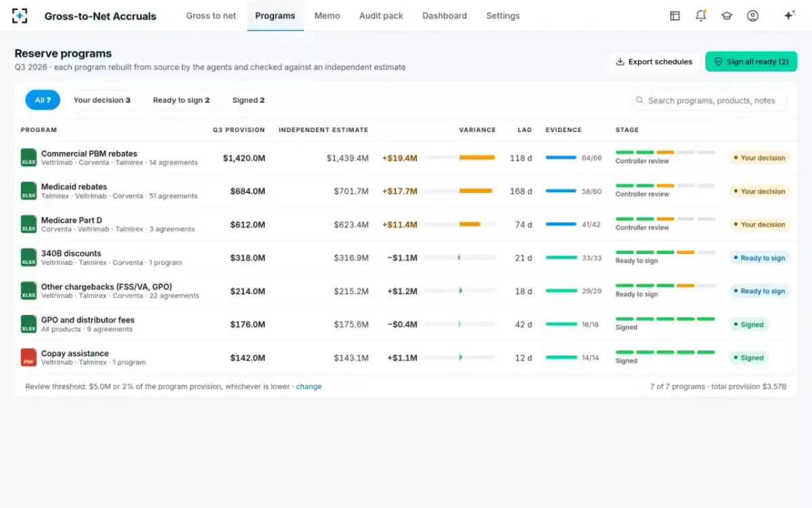The height and width of the screenshot is (508, 812).
Task: Click the XLSX icon for Medicare Part D
Action: pyautogui.click(x=28, y=224)
